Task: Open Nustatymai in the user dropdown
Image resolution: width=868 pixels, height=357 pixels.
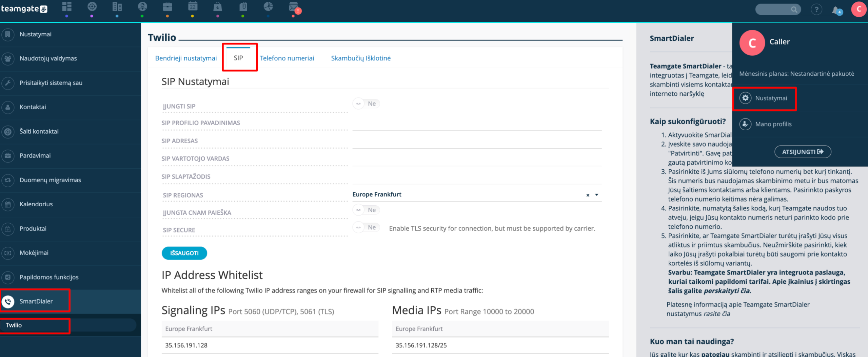Action: [765, 98]
